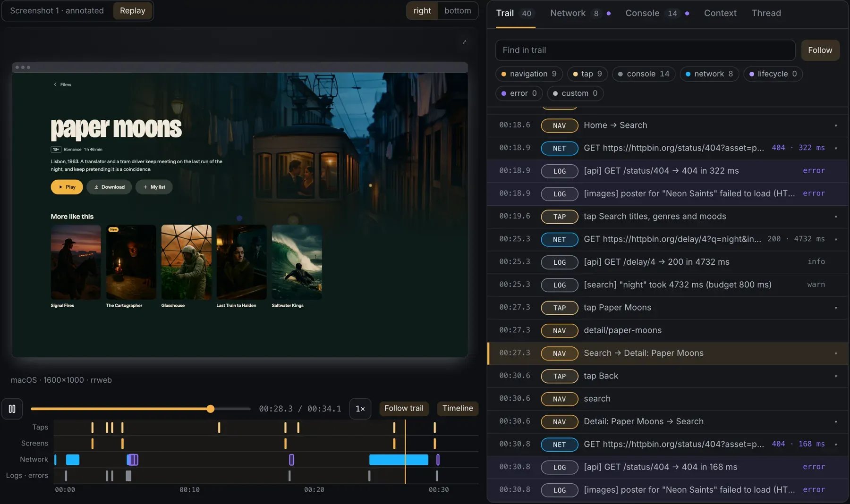850x504 pixels.
Task: Open the Saltwater Kings poster thumbnail
Action: [297, 262]
